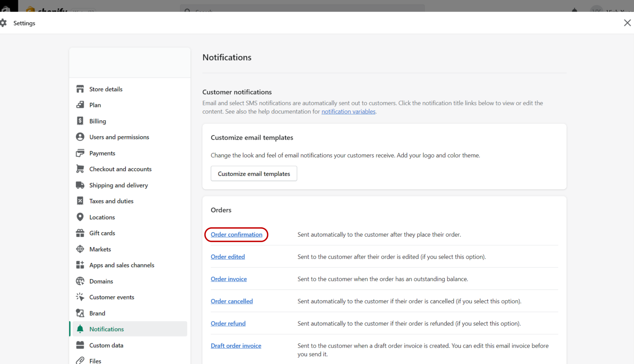
Task: Click the Shipping and delivery truck icon
Action: click(x=80, y=185)
